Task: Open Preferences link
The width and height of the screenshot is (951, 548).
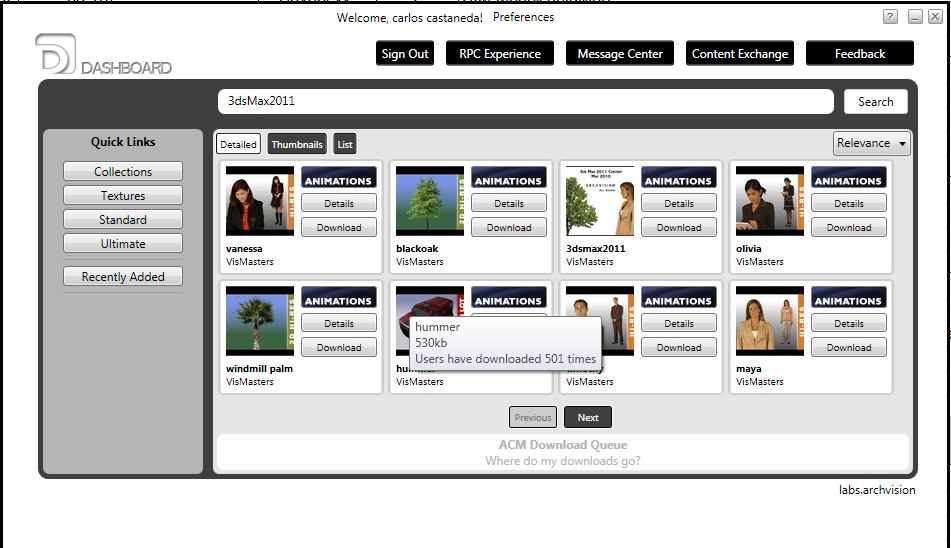Action: 523,17
